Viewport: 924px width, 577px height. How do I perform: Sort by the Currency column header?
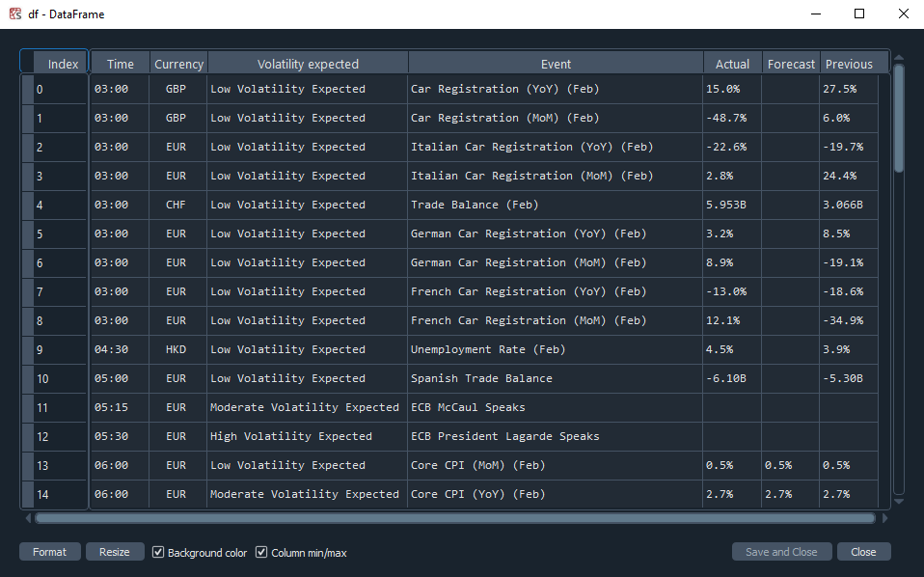click(x=178, y=64)
